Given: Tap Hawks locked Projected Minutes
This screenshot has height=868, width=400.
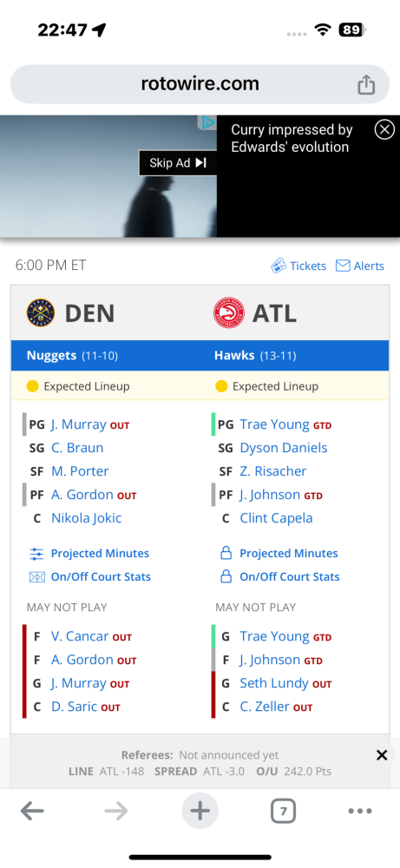Looking at the screenshot, I should (279, 554).
